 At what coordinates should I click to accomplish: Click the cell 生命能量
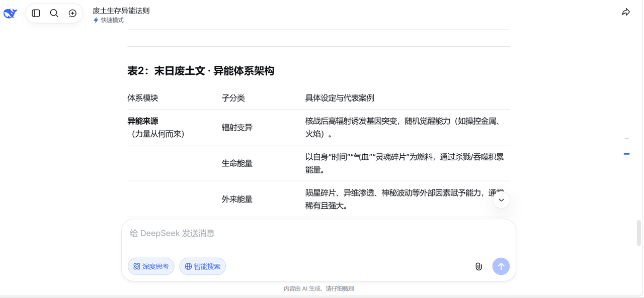[237, 163]
